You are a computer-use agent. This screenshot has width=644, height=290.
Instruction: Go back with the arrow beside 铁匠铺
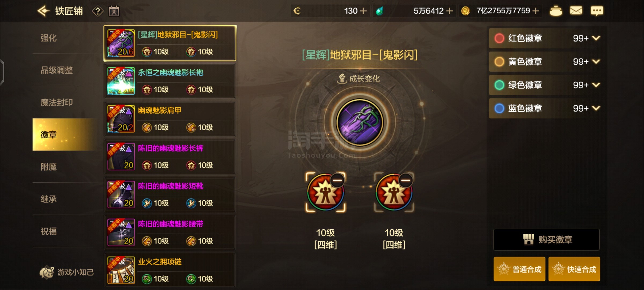pyautogui.click(x=43, y=11)
